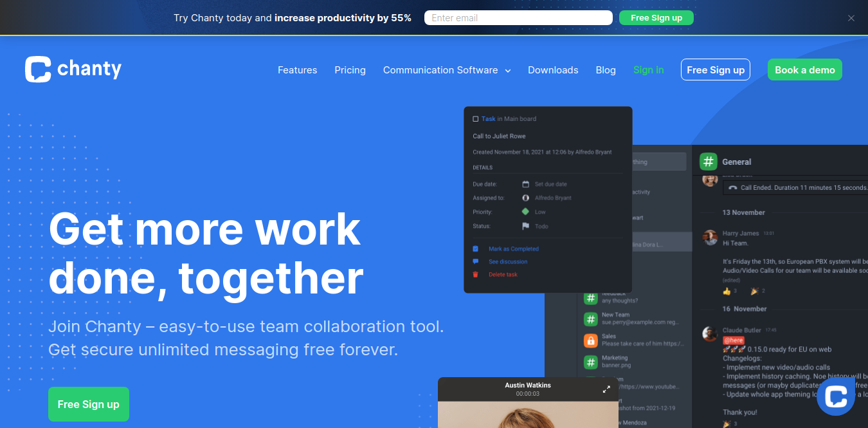868x428 pixels.
Task: Click the phone icon in Call Ended message
Action: [x=733, y=188]
